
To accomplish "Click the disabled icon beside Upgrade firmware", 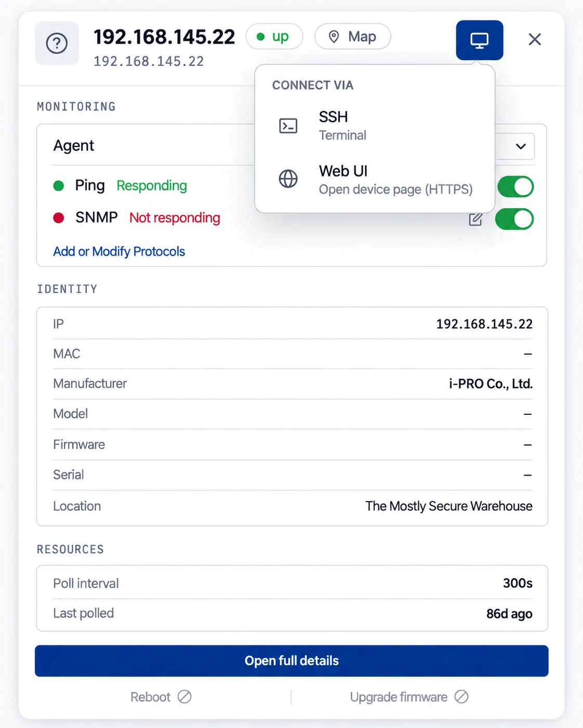I will [461, 696].
